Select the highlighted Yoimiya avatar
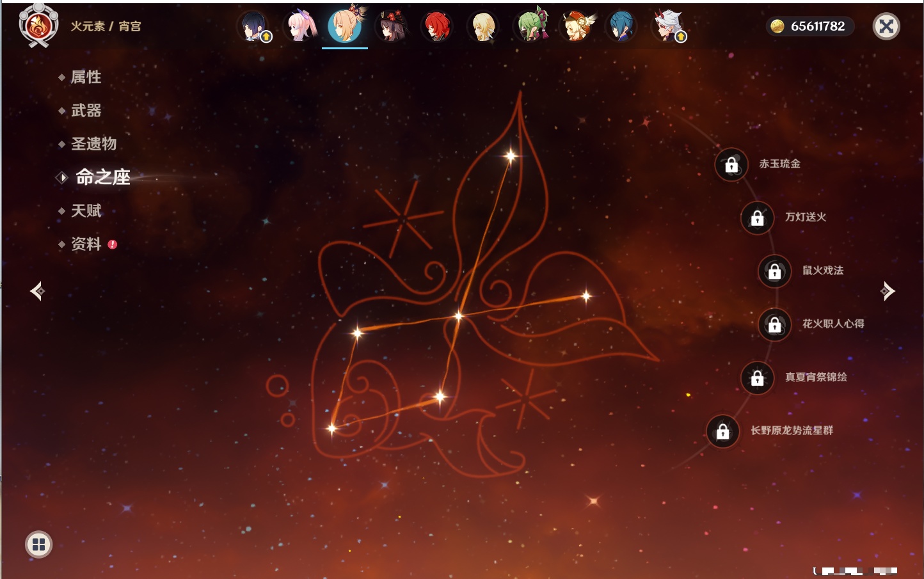 coord(345,26)
